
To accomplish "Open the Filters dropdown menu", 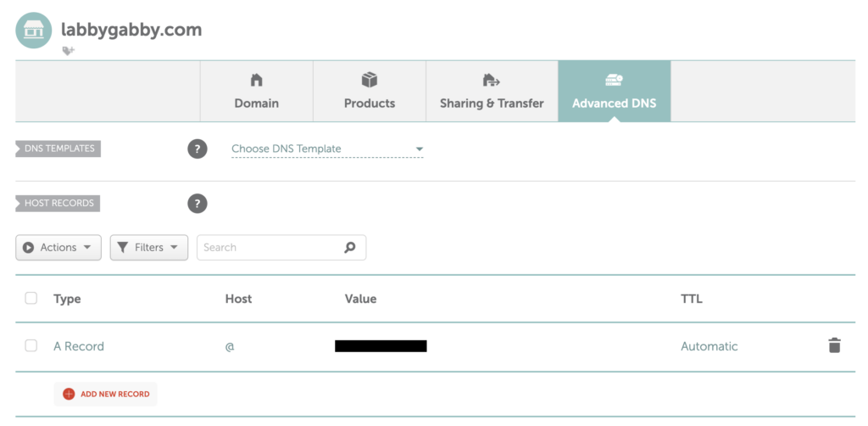I will (x=149, y=248).
